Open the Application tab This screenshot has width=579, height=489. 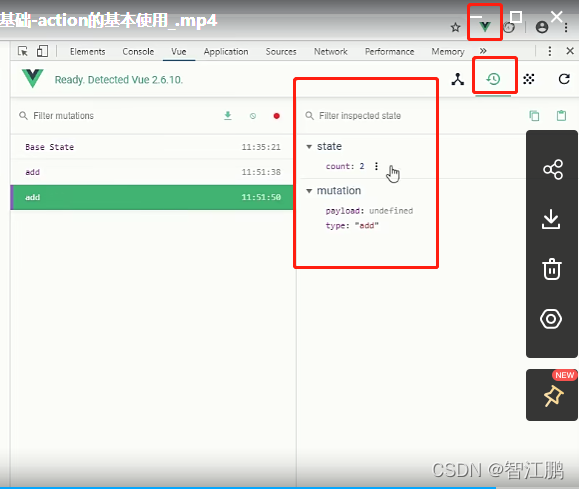point(226,52)
